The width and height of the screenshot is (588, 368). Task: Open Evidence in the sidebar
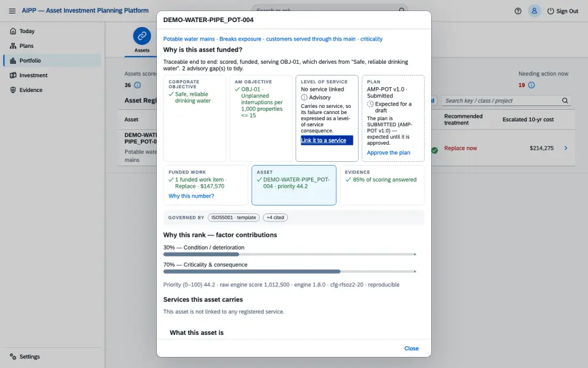click(x=53, y=90)
